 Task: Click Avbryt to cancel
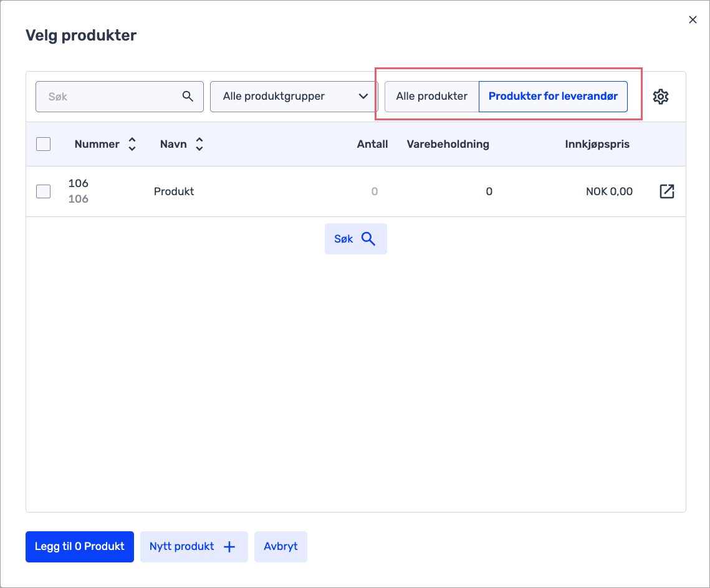coord(281,547)
